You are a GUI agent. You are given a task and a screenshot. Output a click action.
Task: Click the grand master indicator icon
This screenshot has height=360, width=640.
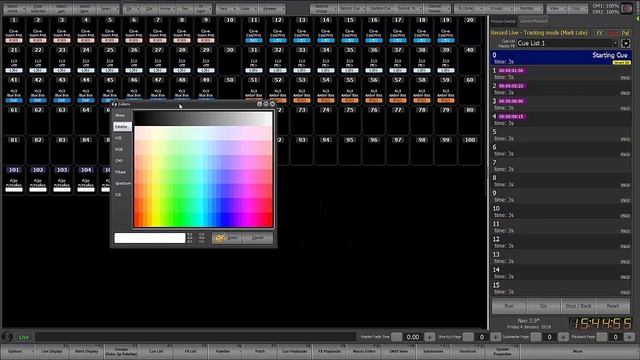(627, 8)
